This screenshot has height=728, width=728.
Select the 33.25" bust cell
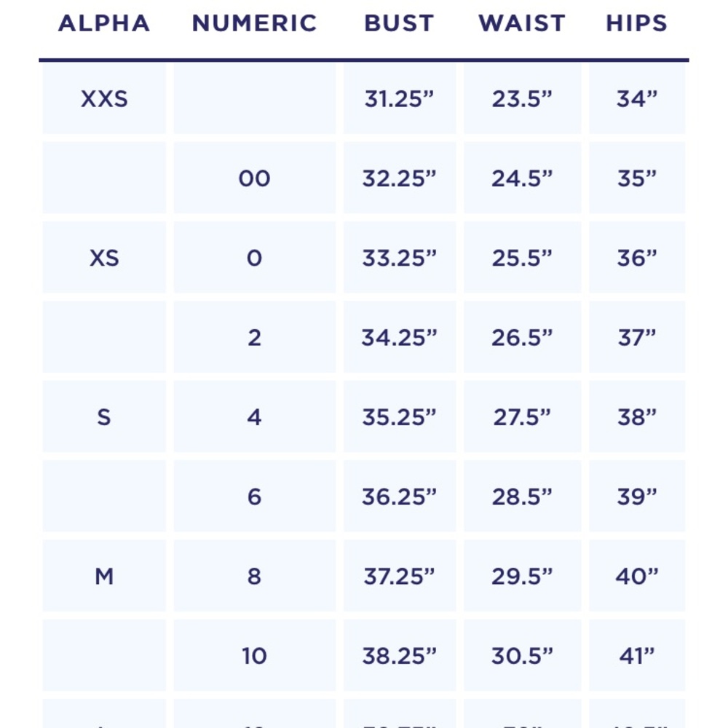tap(399, 258)
